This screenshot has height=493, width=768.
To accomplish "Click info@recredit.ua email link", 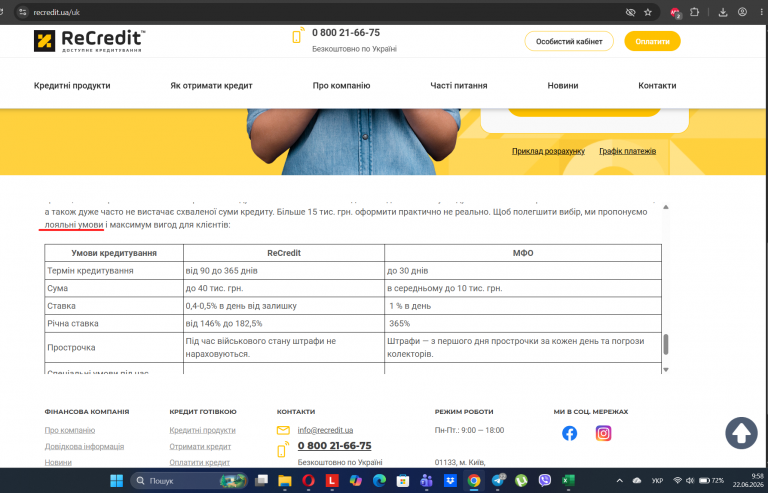I will coord(325,430).
